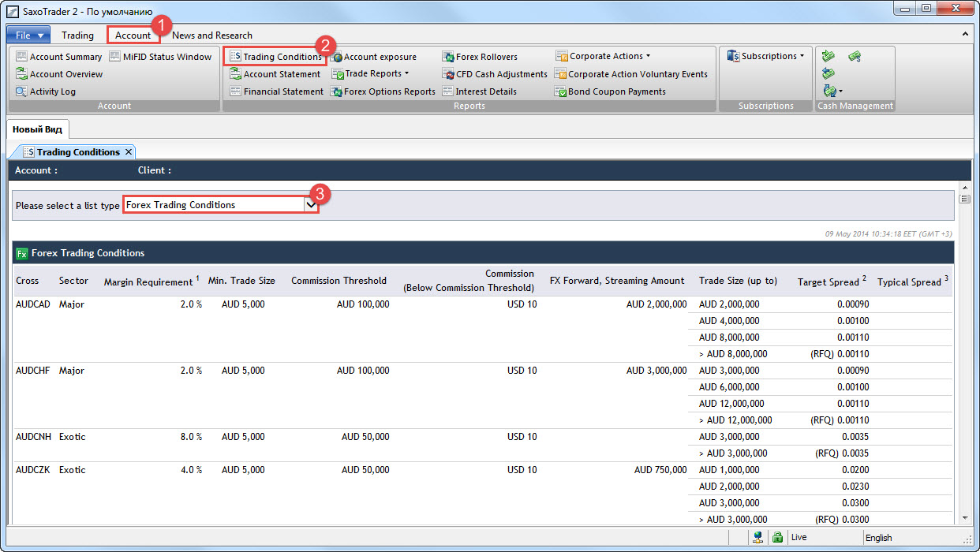This screenshot has width=980, height=552.
Task: Switch to the Trading ribbon tab
Action: [x=77, y=35]
